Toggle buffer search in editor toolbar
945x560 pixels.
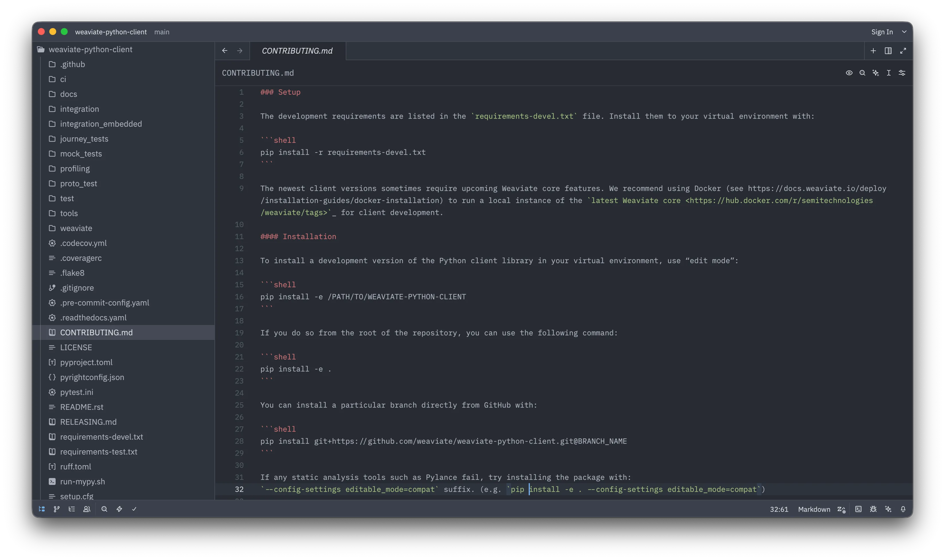click(862, 73)
